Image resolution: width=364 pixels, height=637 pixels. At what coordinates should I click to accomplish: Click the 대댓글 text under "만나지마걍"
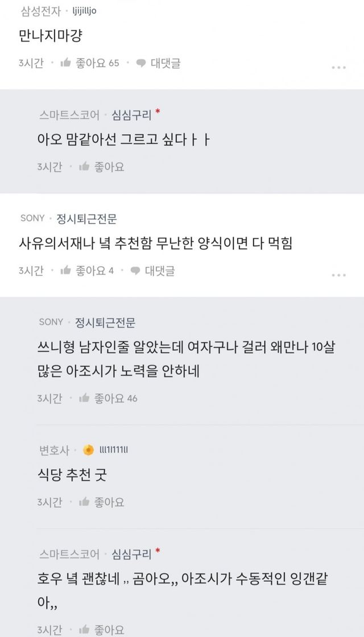pyautogui.click(x=166, y=63)
